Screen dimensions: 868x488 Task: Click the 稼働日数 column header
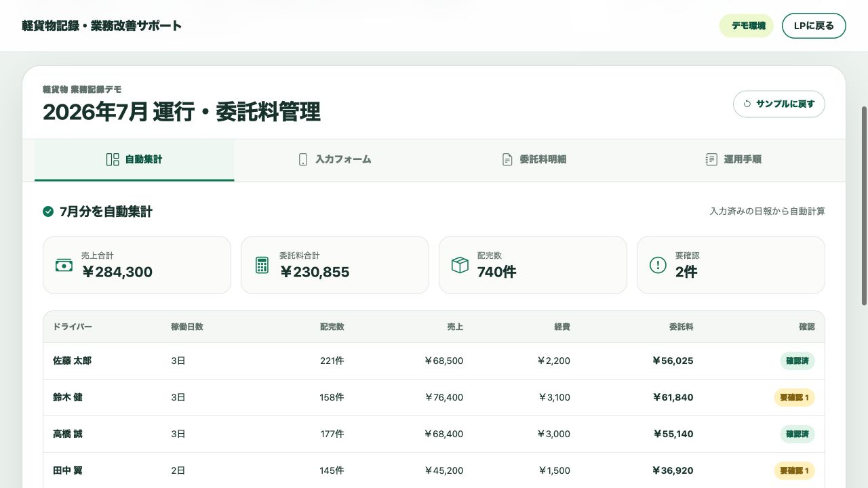coord(187,327)
